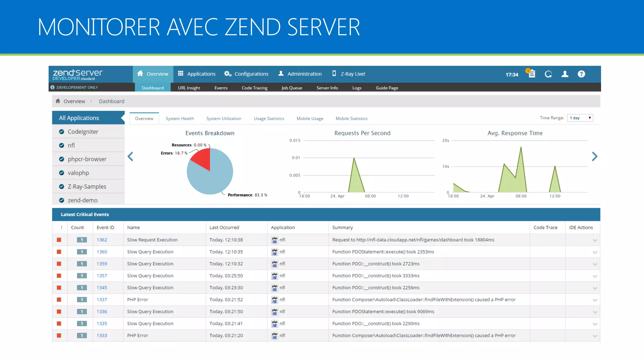Screen dimensions: 644x362
Task: Expand IDE actions for event 1362
Action: click(x=595, y=241)
